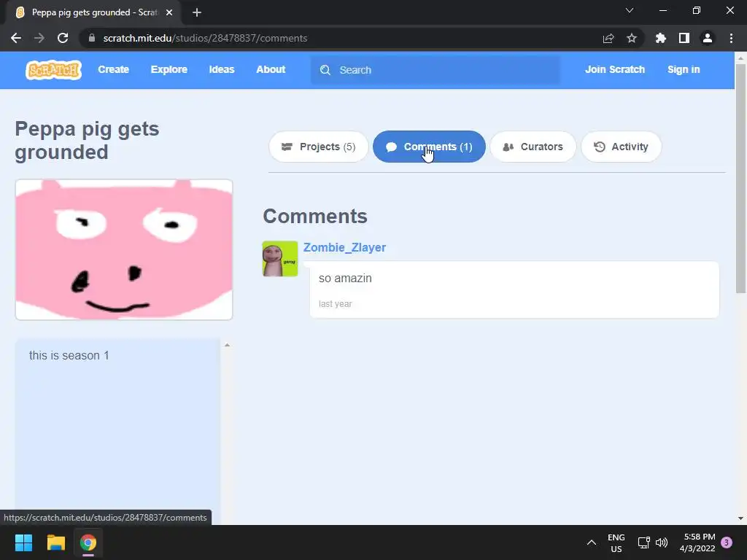Open the Chrome profile icon
The height and width of the screenshot is (560, 747).
tap(708, 38)
